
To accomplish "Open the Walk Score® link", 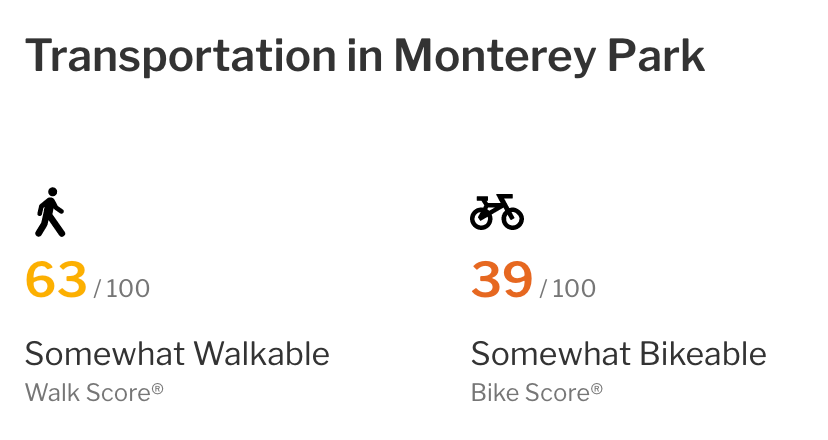I will point(94,392).
